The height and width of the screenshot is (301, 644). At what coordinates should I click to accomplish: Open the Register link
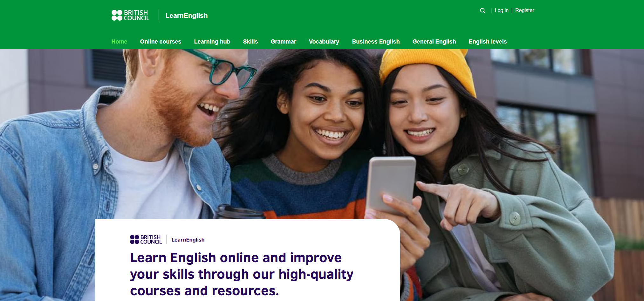coord(524,10)
